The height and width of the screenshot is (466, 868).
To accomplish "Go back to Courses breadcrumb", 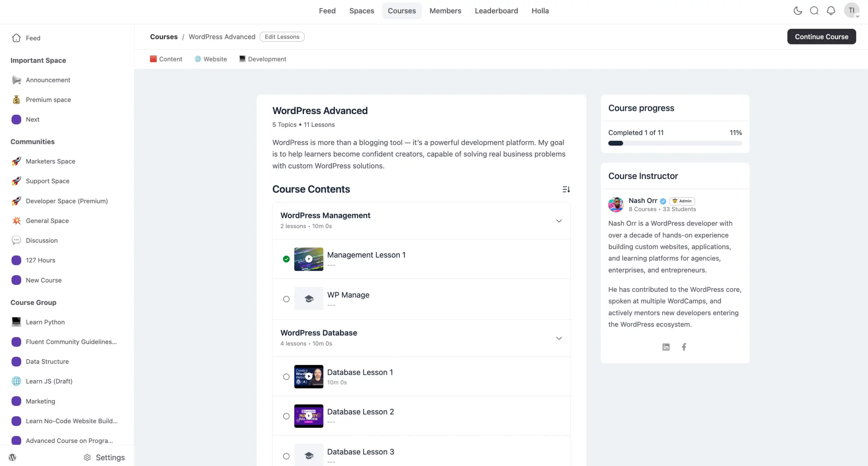I will (164, 37).
